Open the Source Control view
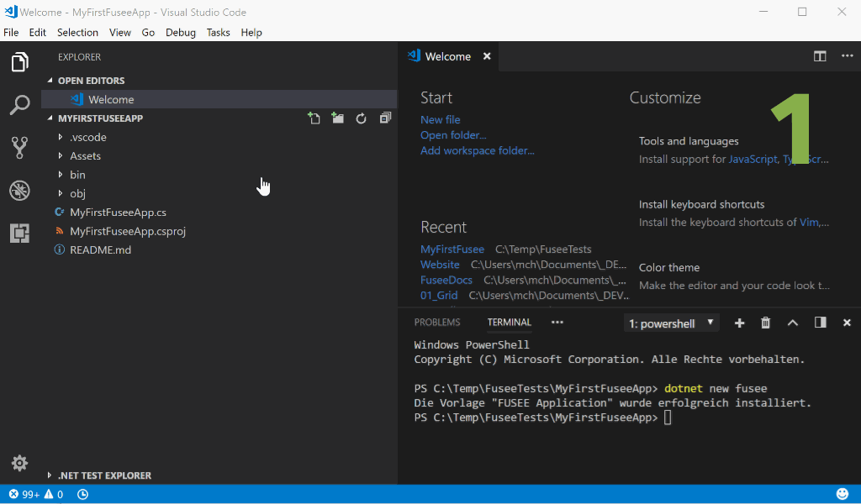Viewport: 861px width, 504px height. 20,148
